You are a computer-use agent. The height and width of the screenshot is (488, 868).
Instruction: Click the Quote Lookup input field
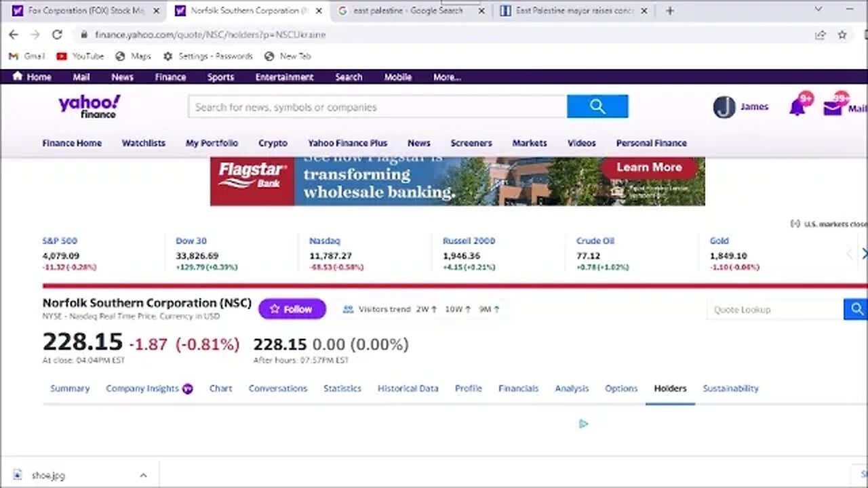tap(775, 309)
